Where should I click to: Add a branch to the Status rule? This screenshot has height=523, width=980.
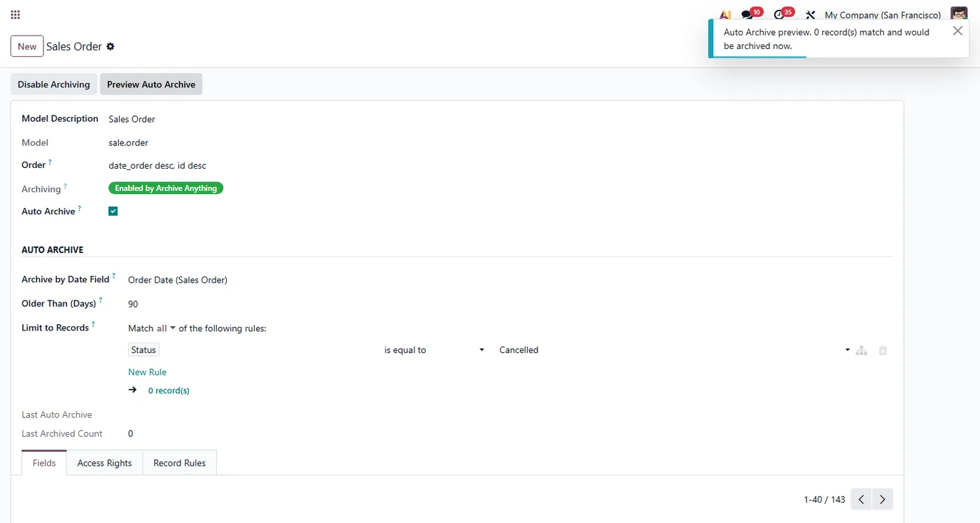[862, 350]
